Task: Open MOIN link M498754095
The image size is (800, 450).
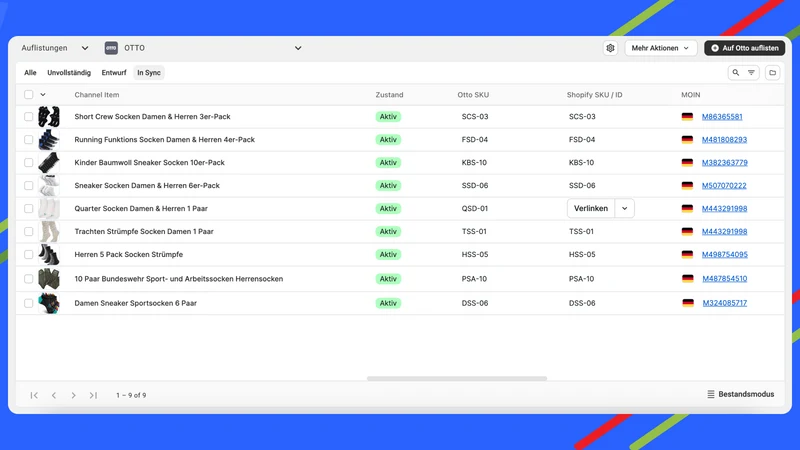Action: pos(724,255)
